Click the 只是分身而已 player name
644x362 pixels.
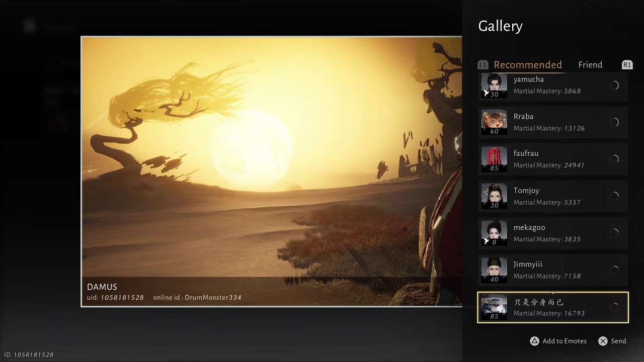tap(539, 302)
